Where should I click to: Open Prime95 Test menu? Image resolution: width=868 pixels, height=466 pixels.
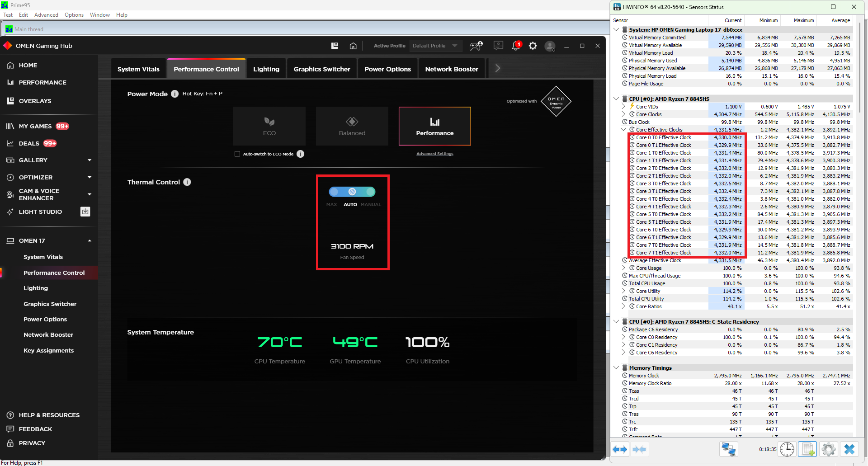8,15
